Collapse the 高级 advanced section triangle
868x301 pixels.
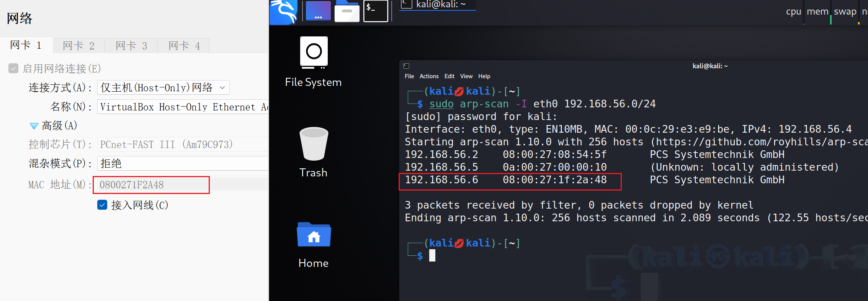34,126
